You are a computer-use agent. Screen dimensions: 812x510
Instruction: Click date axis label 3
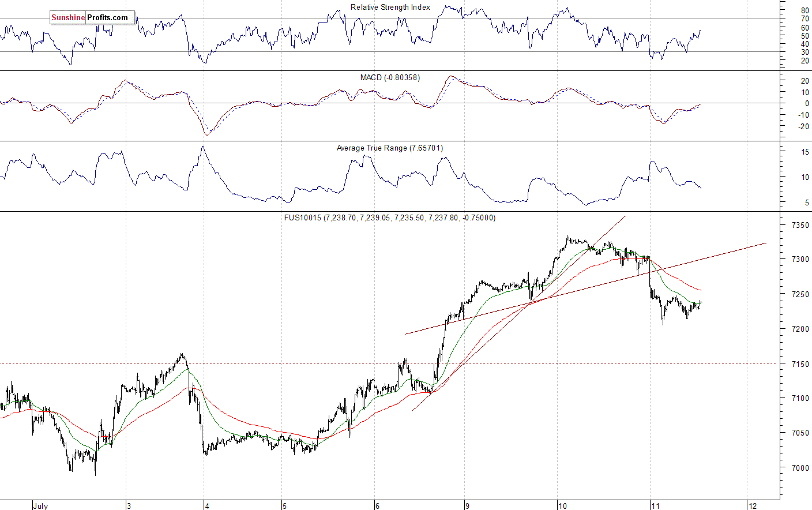129,506
